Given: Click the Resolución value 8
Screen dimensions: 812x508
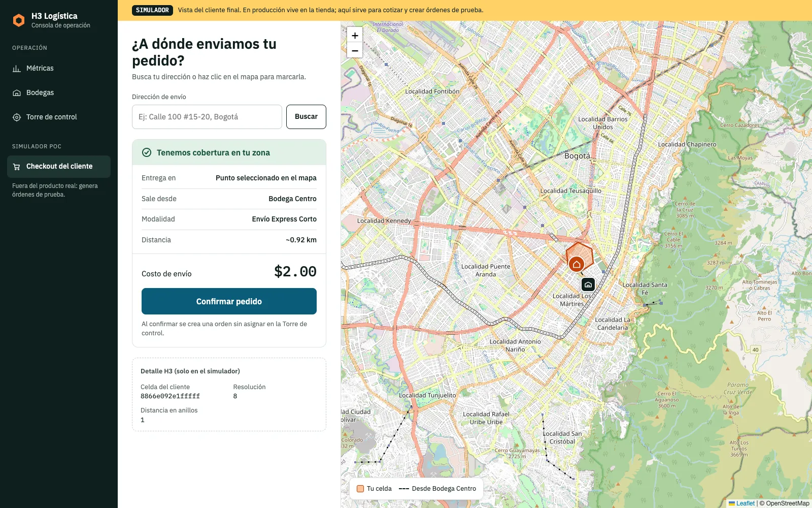Looking at the screenshot, I should click(x=235, y=396).
